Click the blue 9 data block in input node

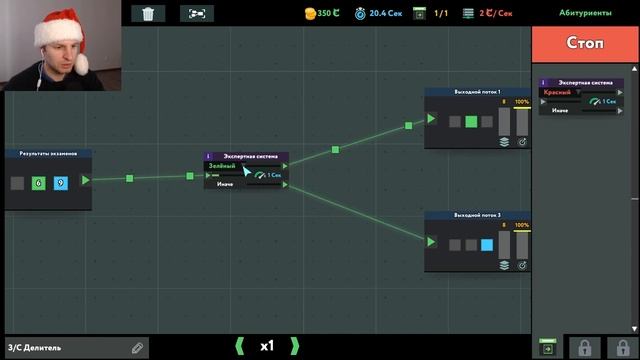[x=60, y=183]
